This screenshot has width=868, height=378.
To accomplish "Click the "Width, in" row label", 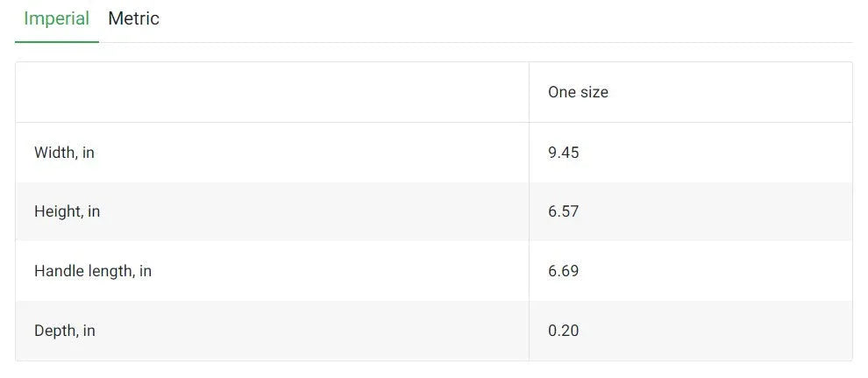I will pyautogui.click(x=64, y=153).
